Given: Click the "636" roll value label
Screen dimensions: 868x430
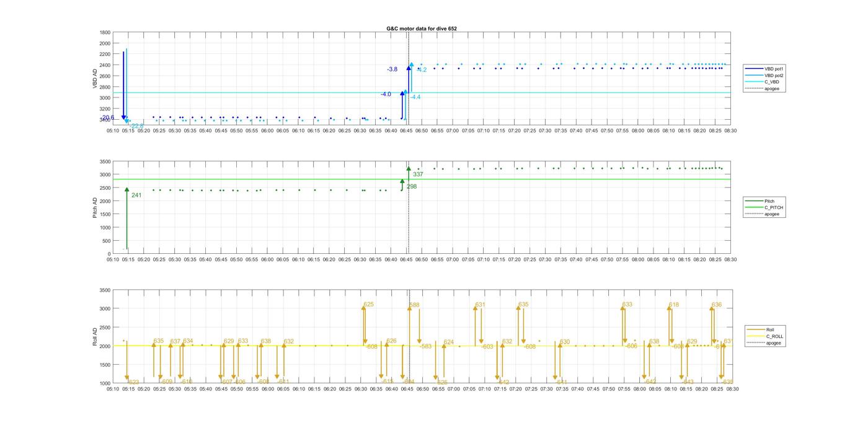Looking at the screenshot, I should [716, 305].
